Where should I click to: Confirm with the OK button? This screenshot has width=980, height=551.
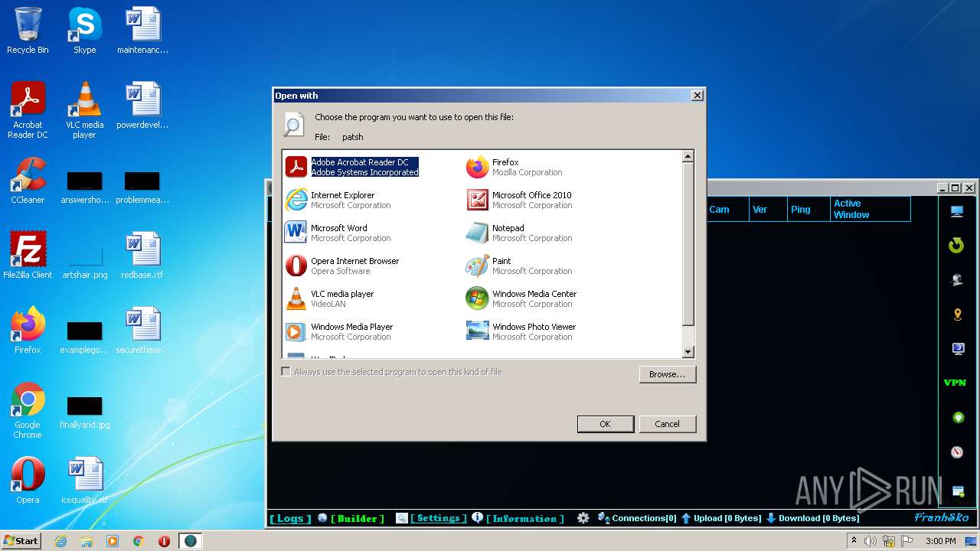click(x=605, y=424)
